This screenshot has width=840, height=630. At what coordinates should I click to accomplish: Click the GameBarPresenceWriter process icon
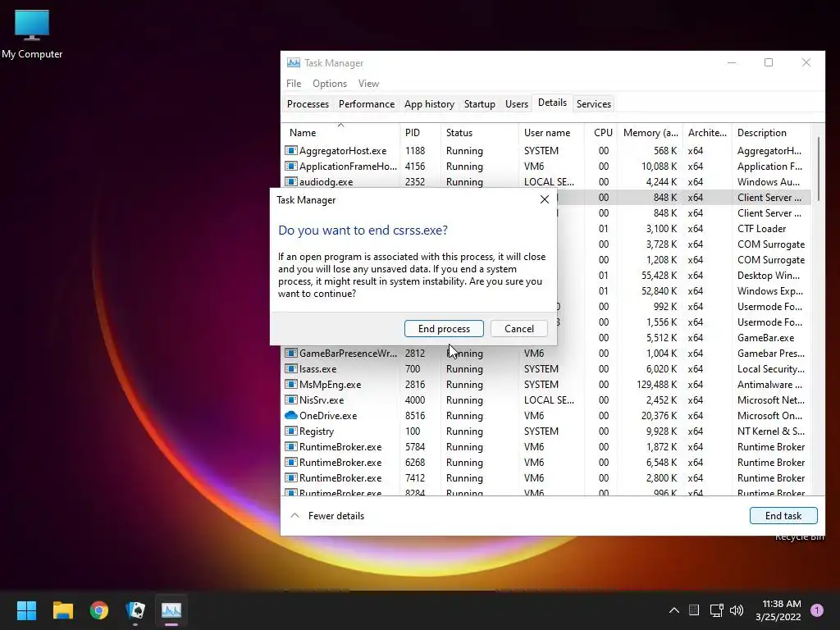point(291,353)
